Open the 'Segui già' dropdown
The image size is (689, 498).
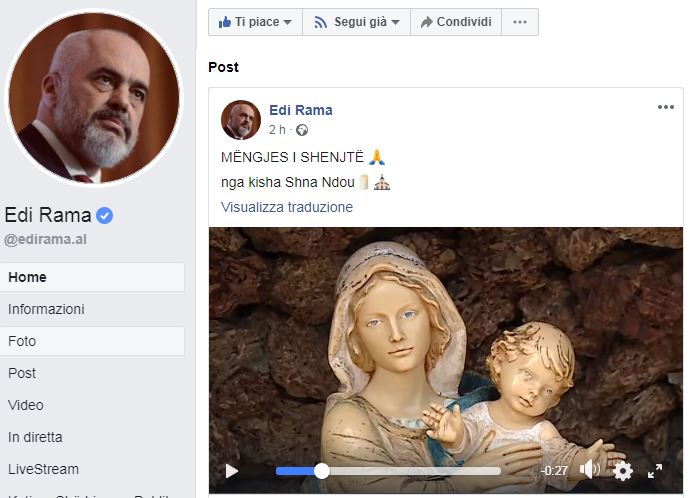(x=357, y=22)
